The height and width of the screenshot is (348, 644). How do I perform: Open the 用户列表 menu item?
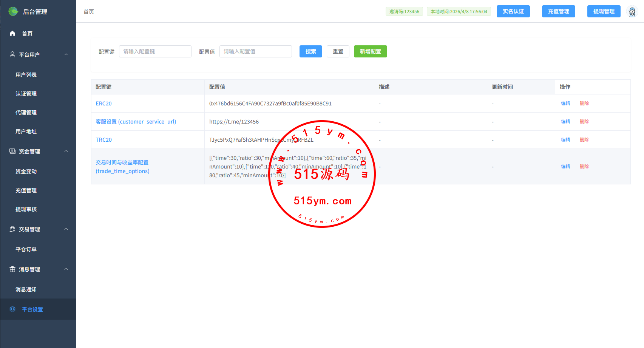pyautogui.click(x=26, y=75)
